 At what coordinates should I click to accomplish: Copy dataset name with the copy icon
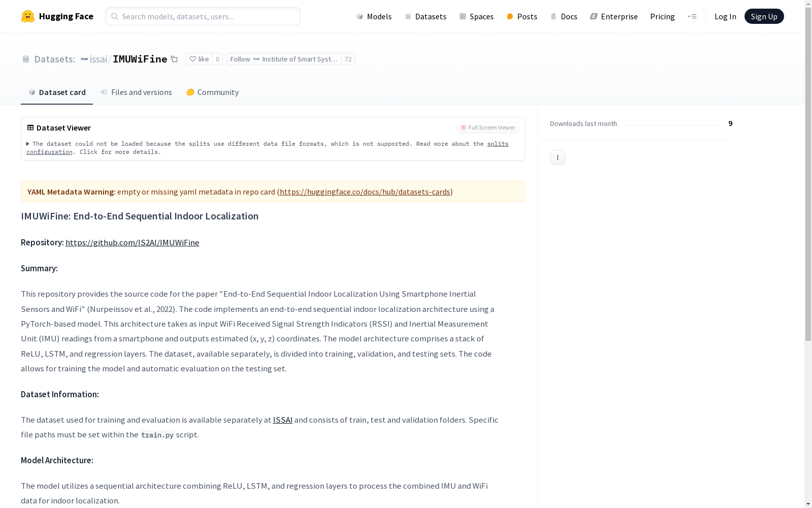pyautogui.click(x=174, y=59)
